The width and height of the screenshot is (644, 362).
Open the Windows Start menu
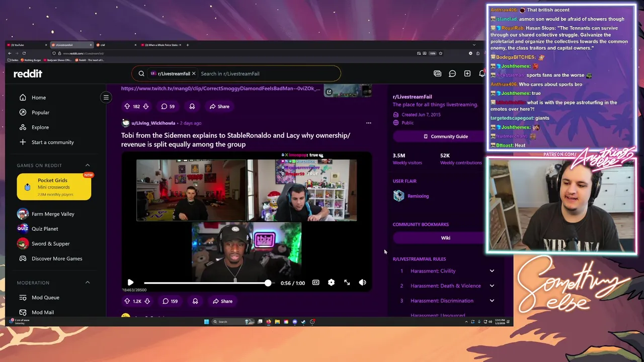pos(206,322)
